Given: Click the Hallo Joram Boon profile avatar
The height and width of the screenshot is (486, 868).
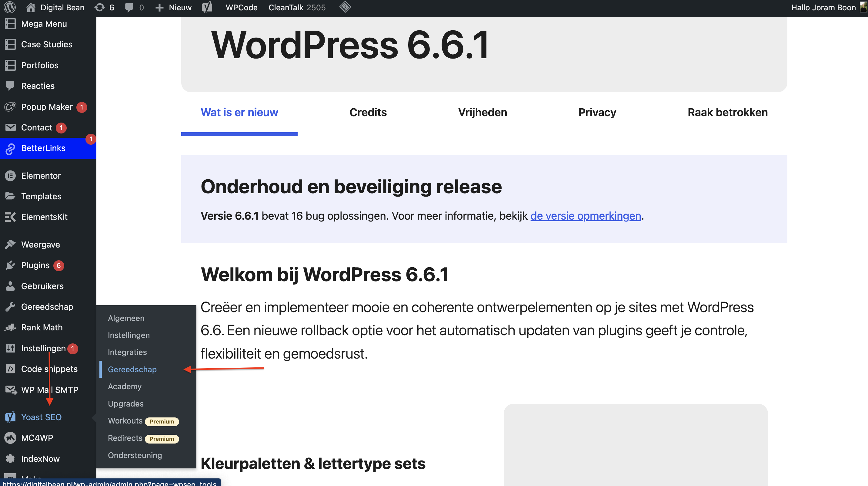Looking at the screenshot, I should pyautogui.click(x=862, y=7).
